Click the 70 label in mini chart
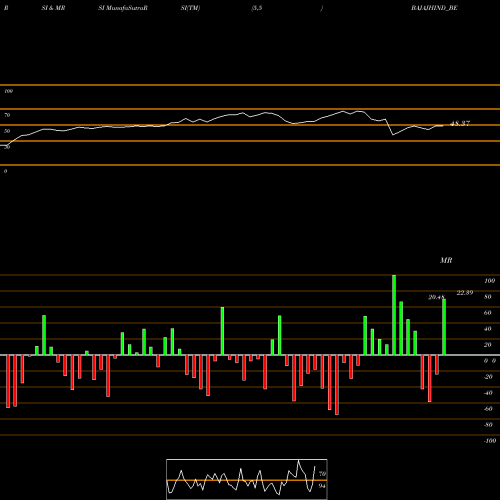This screenshot has height=500, width=500. point(322,474)
